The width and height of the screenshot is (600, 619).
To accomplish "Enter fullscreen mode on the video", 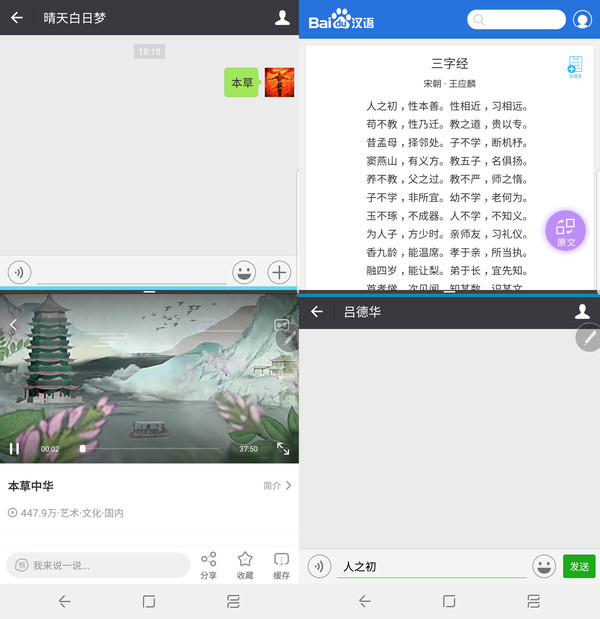I will coord(283,449).
